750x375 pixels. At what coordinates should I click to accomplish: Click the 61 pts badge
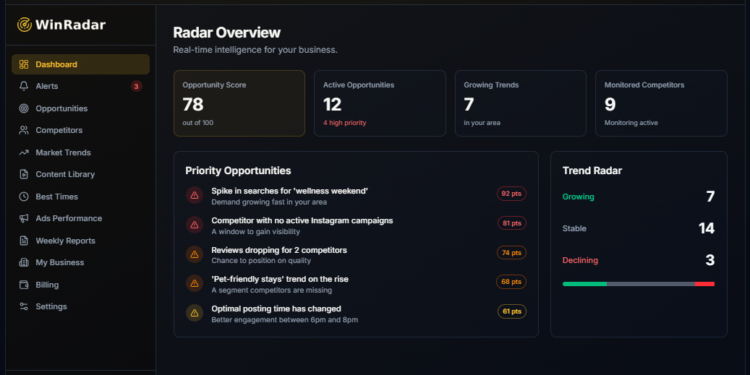(x=512, y=311)
